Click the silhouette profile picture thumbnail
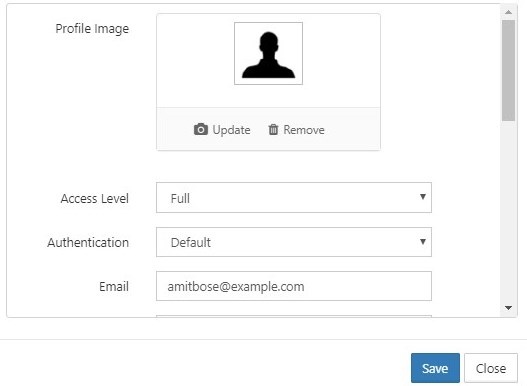The height and width of the screenshot is (386, 527). [268, 53]
